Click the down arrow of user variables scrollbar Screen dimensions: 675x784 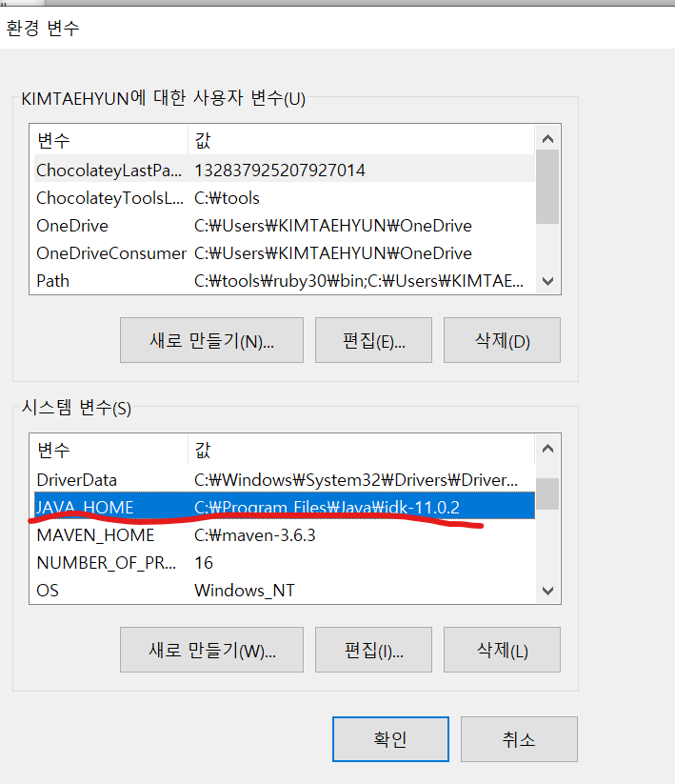coord(547,281)
